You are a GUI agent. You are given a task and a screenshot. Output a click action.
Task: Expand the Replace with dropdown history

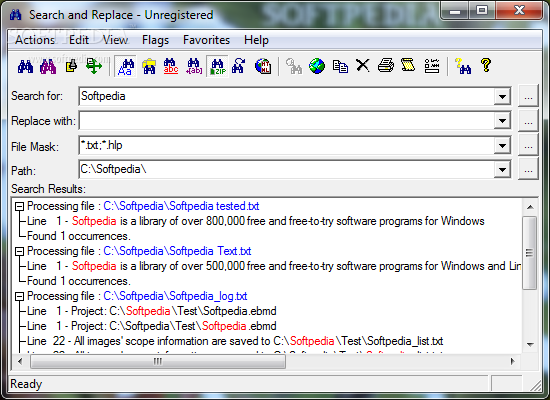[x=502, y=121]
